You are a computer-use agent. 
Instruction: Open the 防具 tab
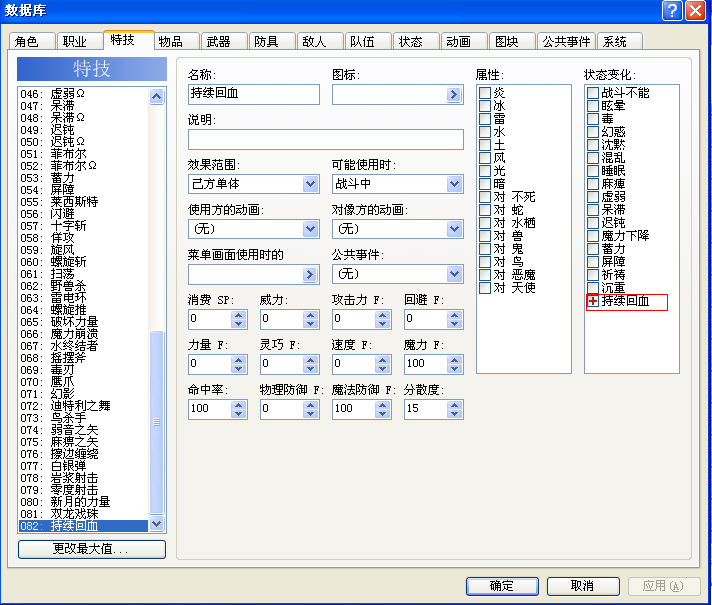pyautogui.click(x=272, y=41)
